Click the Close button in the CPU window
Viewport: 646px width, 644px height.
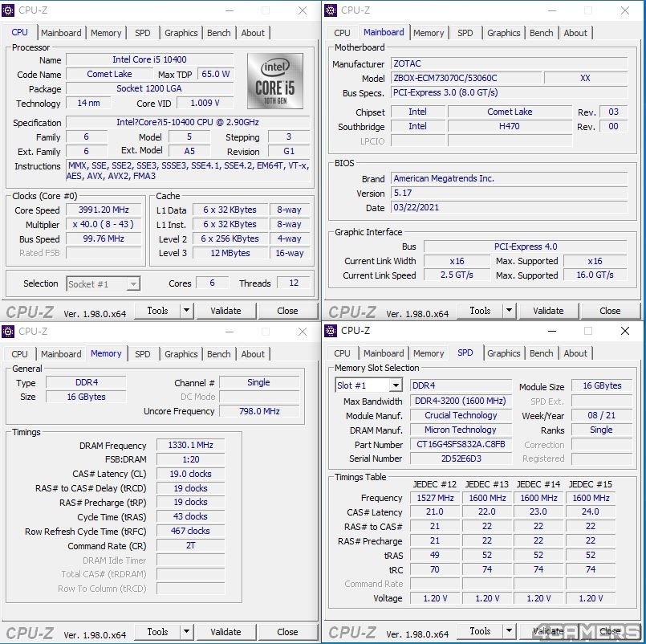tap(287, 311)
